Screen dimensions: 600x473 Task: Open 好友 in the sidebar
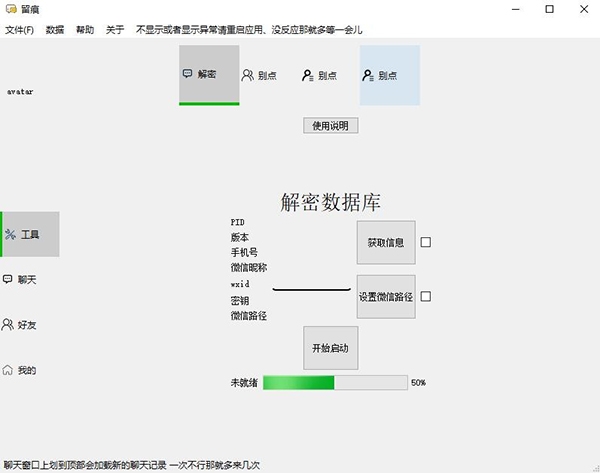30,325
